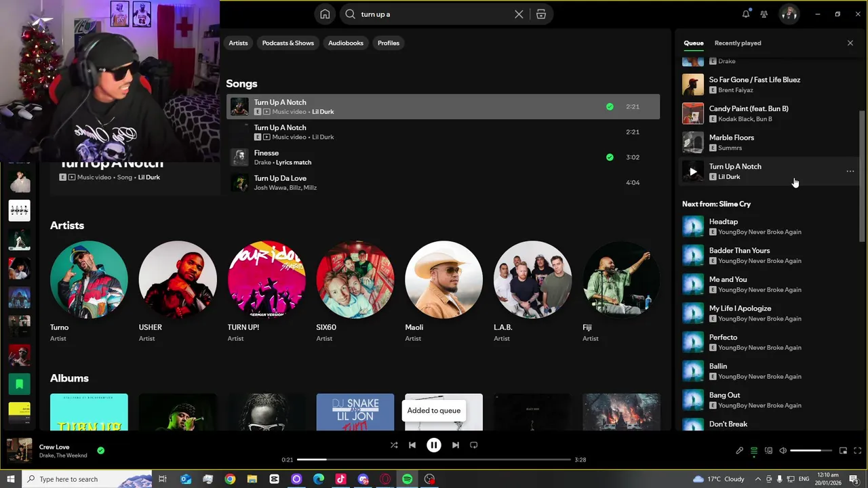The image size is (868, 488).
Task: Open Crew Love now playing cover art
Action: [20, 451]
